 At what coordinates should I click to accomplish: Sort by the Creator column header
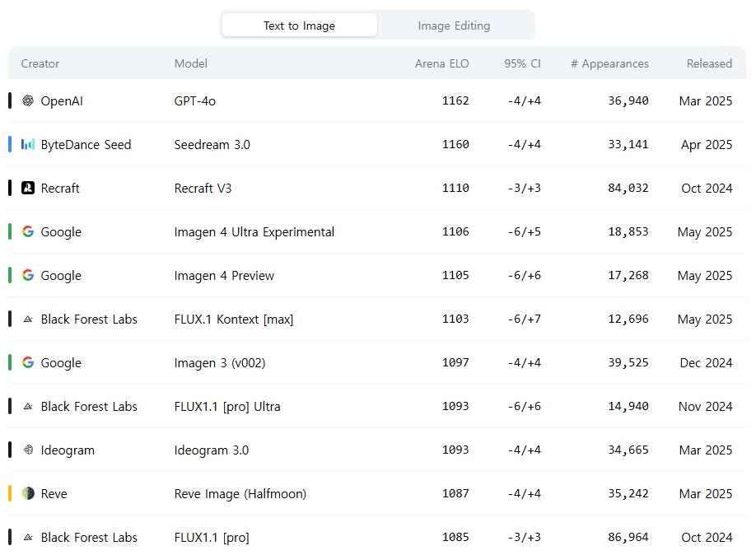coord(40,63)
